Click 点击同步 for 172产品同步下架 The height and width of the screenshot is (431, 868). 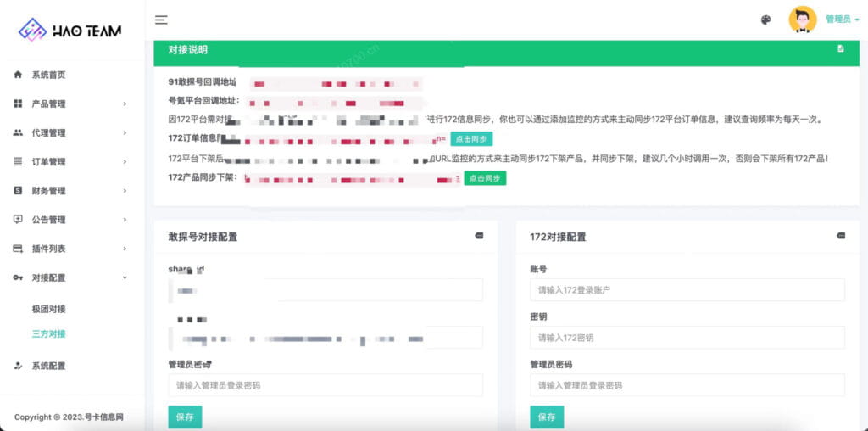pyautogui.click(x=485, y=178)
